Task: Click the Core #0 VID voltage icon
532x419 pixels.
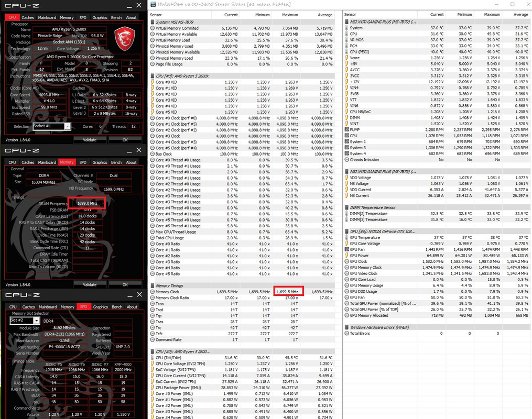Action: [153, 82]
